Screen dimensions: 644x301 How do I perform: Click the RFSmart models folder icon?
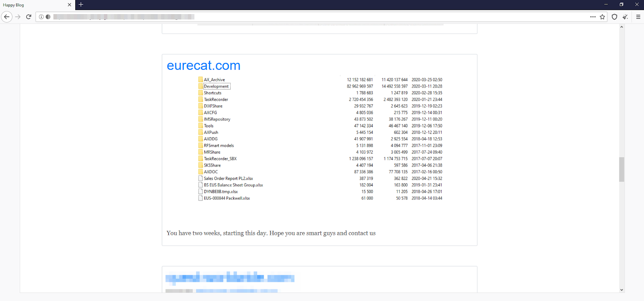200,145
